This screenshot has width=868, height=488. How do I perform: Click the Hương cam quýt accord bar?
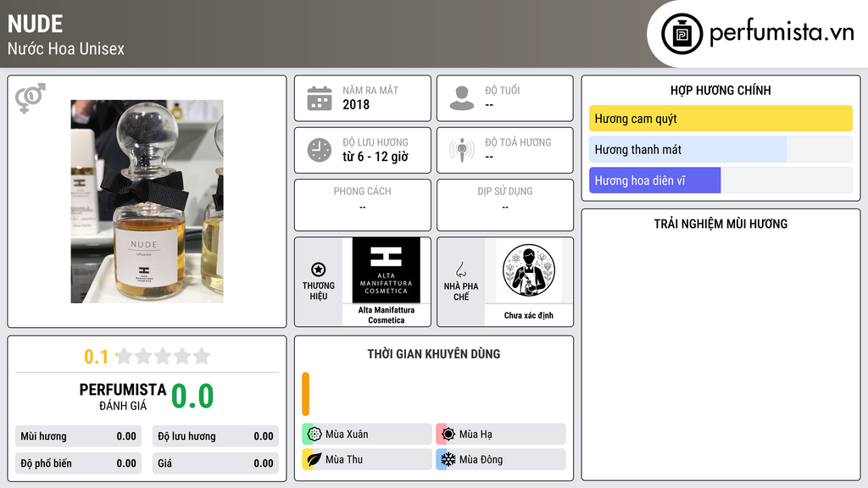tap(721, 119)
